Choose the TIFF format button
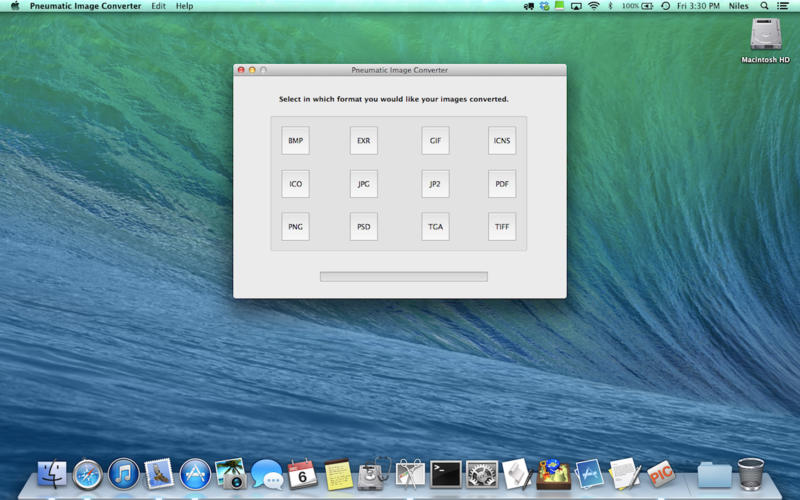 pos(502,227)
